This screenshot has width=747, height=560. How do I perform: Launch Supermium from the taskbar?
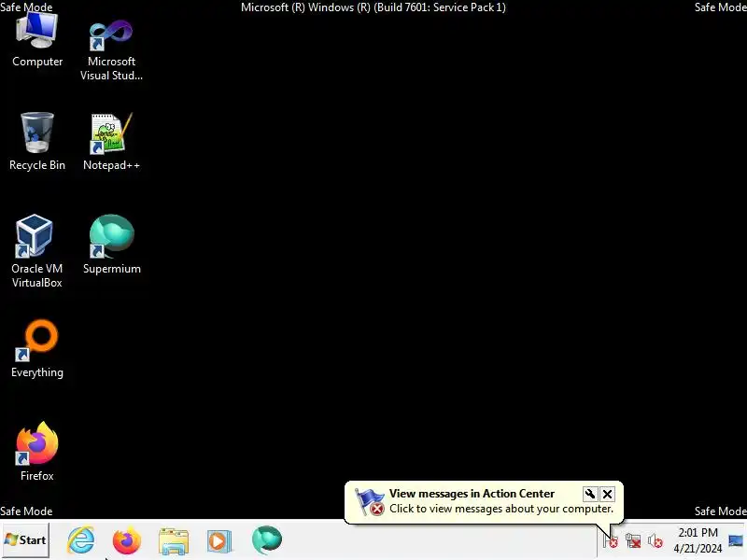coord(267,540)
